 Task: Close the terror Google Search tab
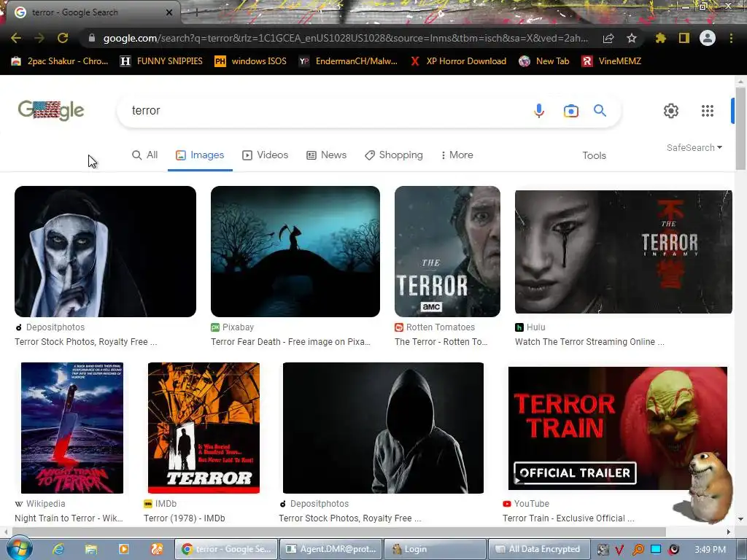coord(169,13)
